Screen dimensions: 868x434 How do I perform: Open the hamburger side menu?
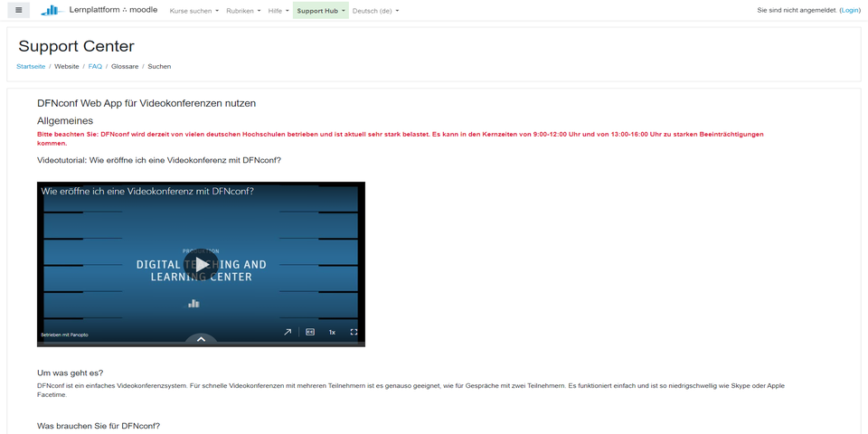[x=18, y=10]
